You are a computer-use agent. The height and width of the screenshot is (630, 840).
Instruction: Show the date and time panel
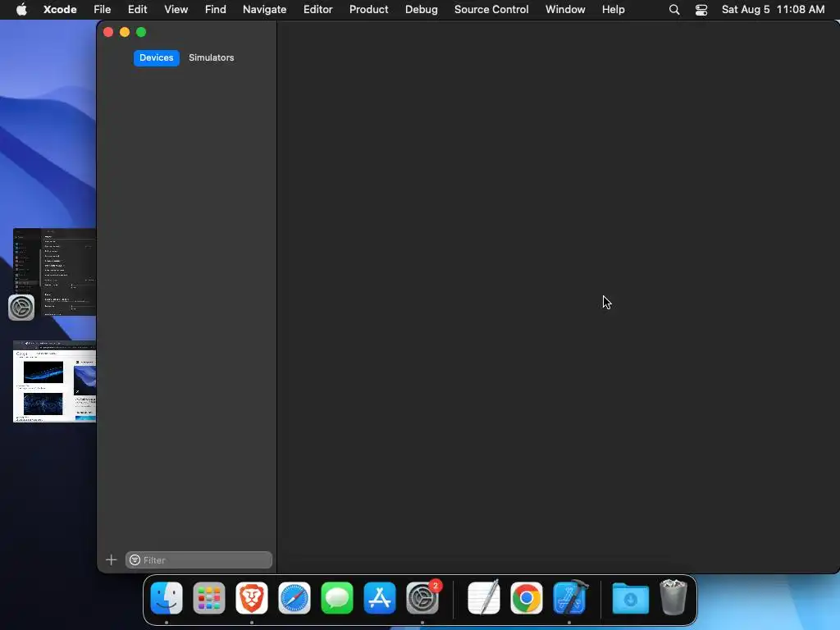tap(773, 10)
